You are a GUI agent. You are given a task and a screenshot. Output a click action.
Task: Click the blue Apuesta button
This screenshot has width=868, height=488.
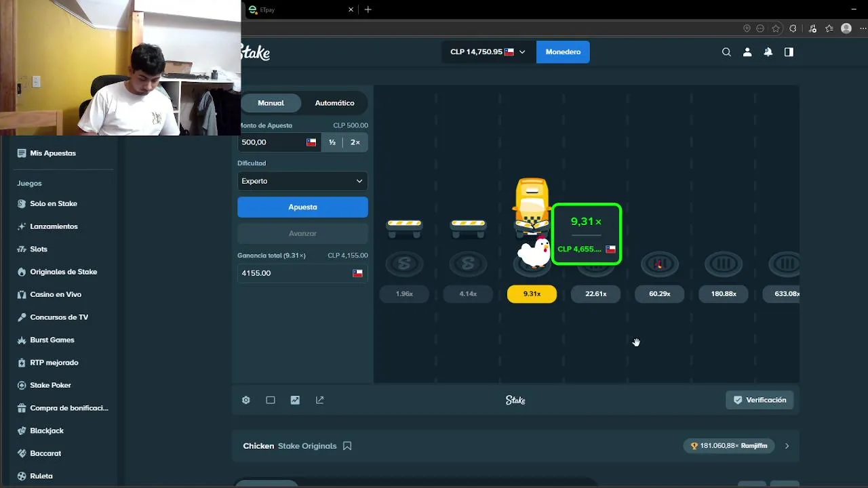[302, 207]
